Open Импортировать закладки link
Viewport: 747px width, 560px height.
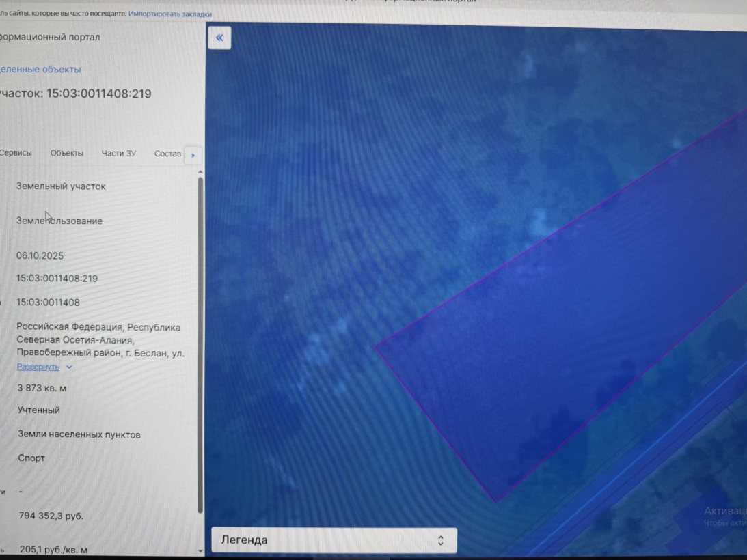[x=170, y=14]
